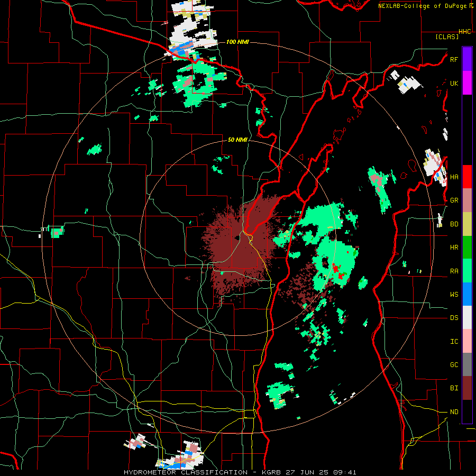Click the '100 NMI' range ring label

pos(237,42)
